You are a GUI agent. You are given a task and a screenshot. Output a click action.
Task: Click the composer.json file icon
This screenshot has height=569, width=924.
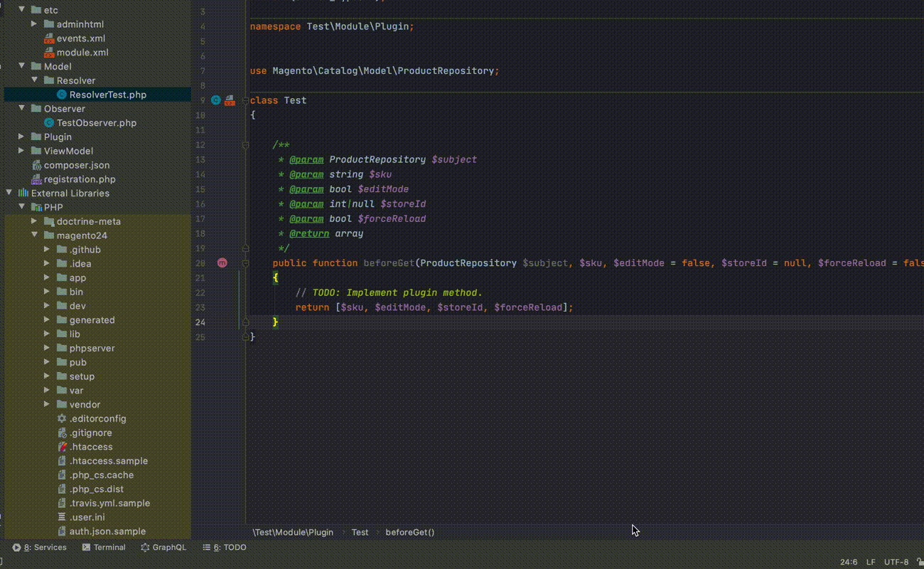coord(37,165)
